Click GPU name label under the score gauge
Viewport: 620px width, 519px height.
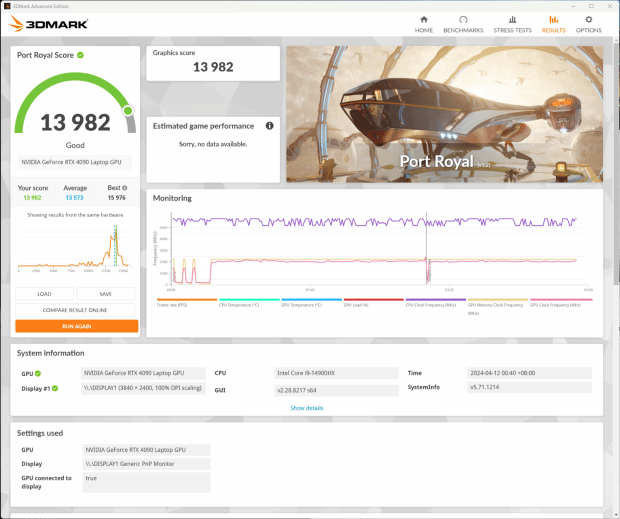coord(75,162)
